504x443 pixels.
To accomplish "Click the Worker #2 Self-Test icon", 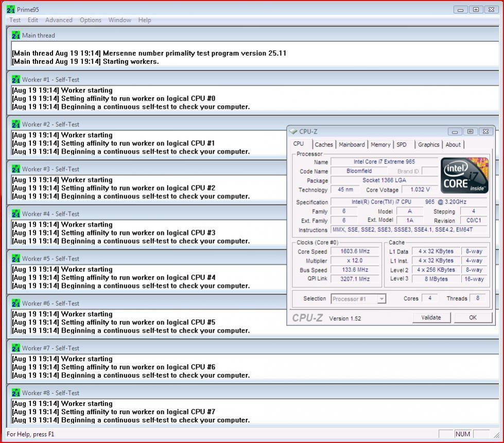I will point(16,124).
